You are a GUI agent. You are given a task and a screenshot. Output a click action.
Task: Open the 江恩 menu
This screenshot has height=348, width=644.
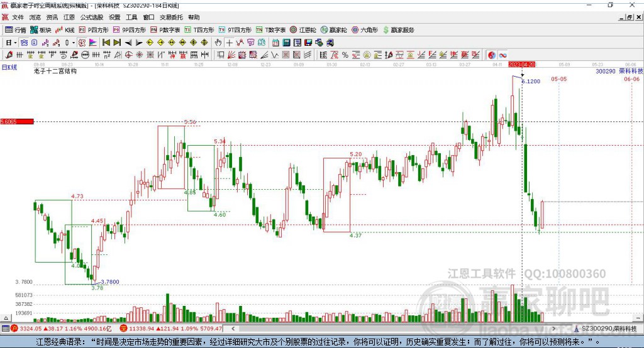click(69, 17)
